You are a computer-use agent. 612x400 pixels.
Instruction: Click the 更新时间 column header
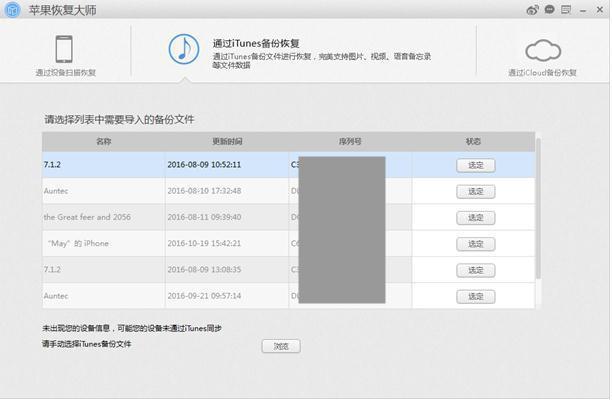[x=227, y=142]
